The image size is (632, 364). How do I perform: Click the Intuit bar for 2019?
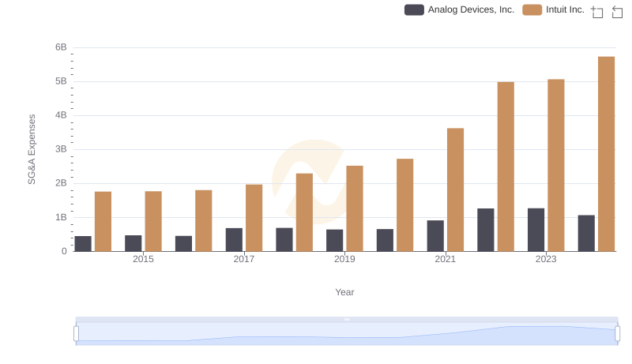355,208
